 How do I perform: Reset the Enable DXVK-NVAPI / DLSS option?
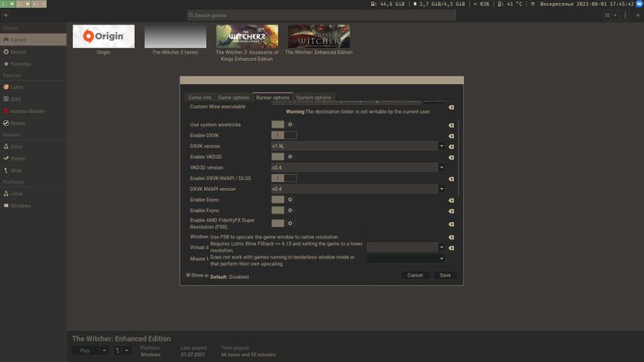pos(452,178)
